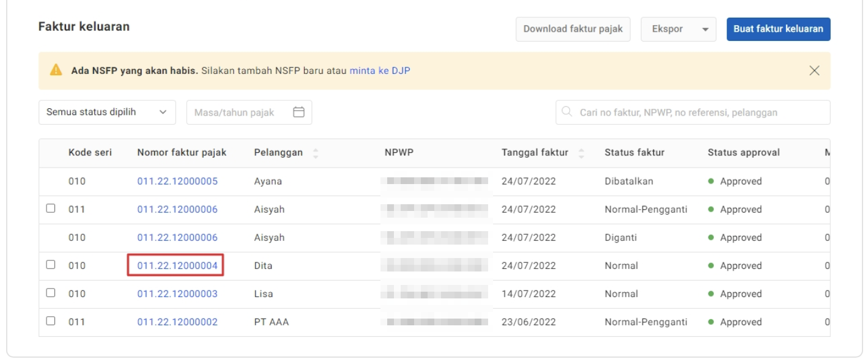This screenshot has width=868, height=362.
Task: Select the checkbox for Dita's invoice
Action: pos(51,265)
